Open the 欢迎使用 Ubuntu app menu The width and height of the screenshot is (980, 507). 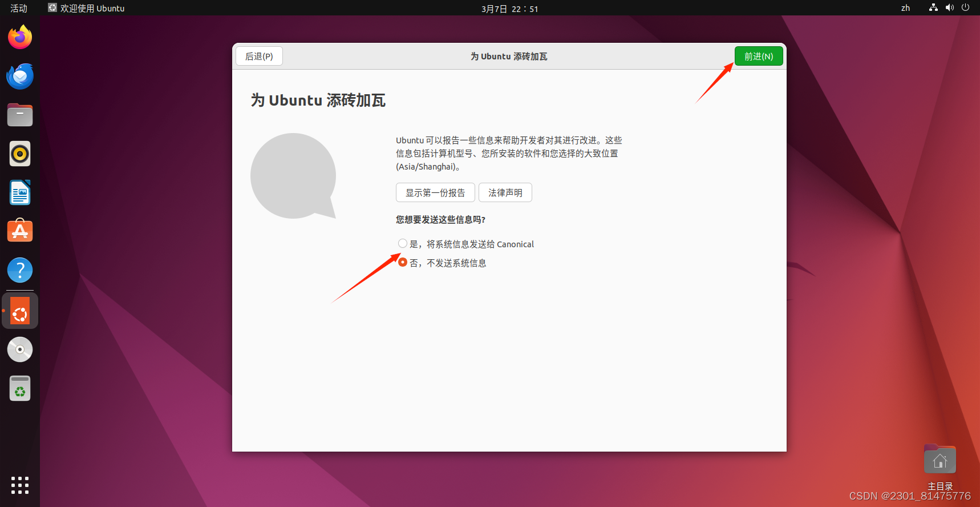(86, 8)
